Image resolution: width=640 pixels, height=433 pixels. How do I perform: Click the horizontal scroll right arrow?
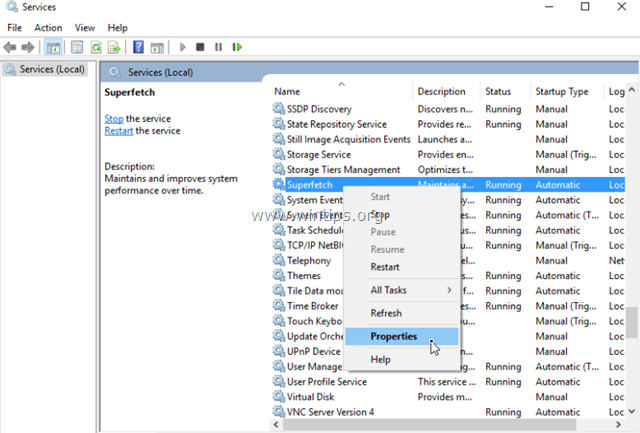pyautogui.click(x=618, y=424)
